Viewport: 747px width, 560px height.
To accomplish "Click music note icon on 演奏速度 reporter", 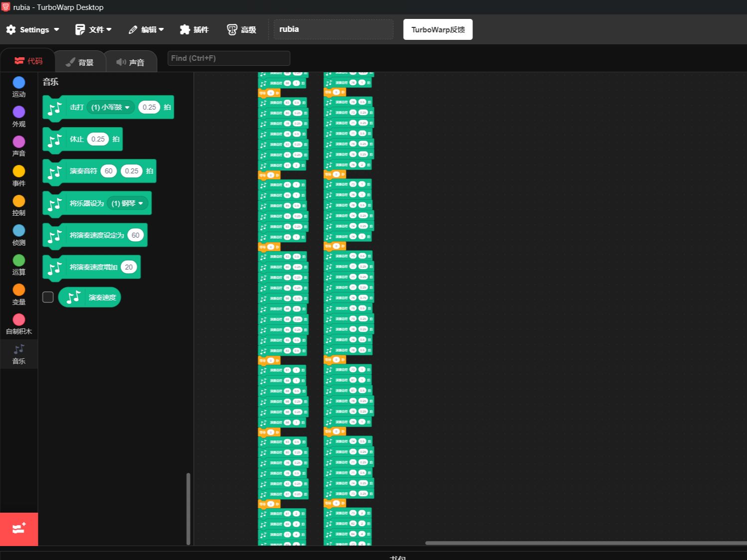I will [x=74, y=297].
